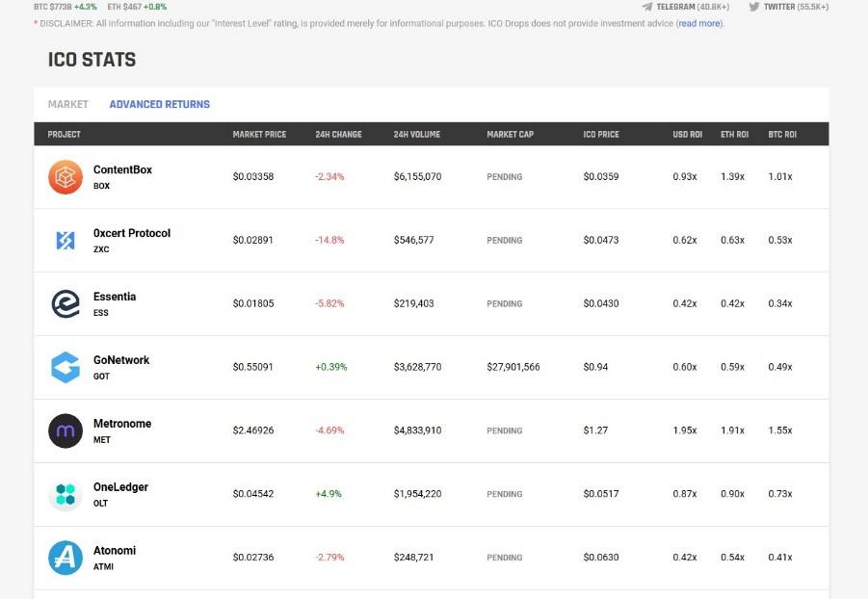Select the Advanced Returns tab
This screenshot has width=868, height=599.
coord(159,104)
